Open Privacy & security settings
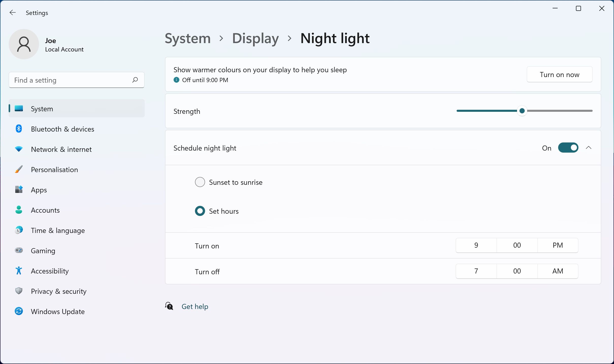Screen dimensions: 614x364 (58, 291)
